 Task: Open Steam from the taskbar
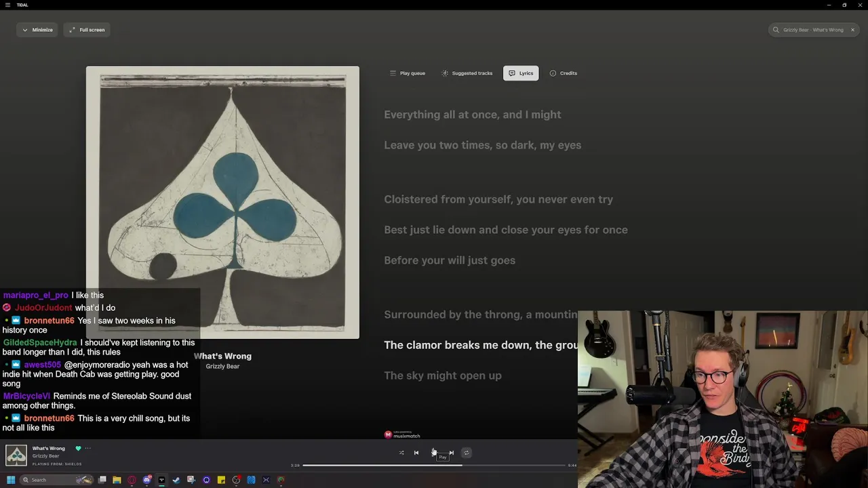point(176,480)
